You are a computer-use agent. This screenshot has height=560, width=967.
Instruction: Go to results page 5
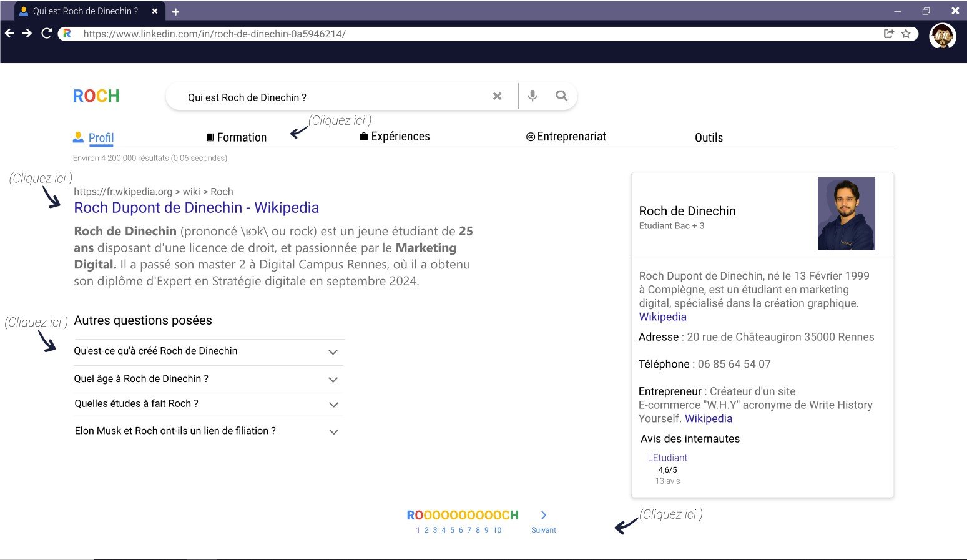(452, 530)
